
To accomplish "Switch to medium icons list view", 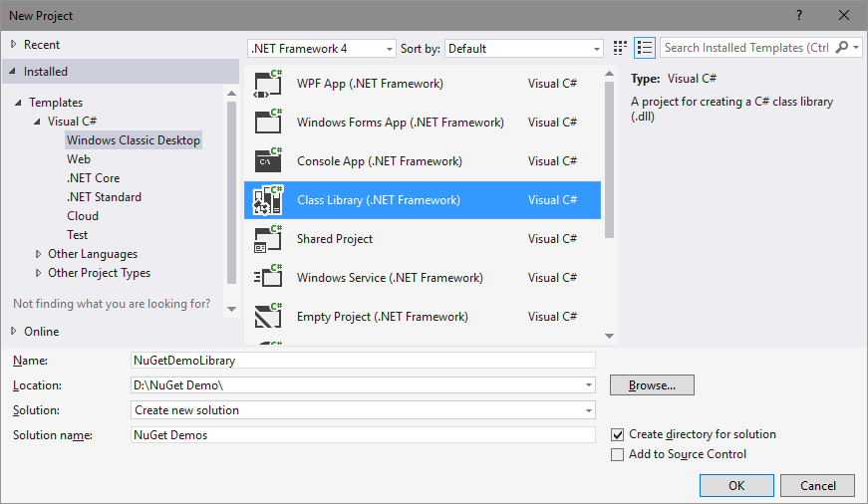I will 645,48.
